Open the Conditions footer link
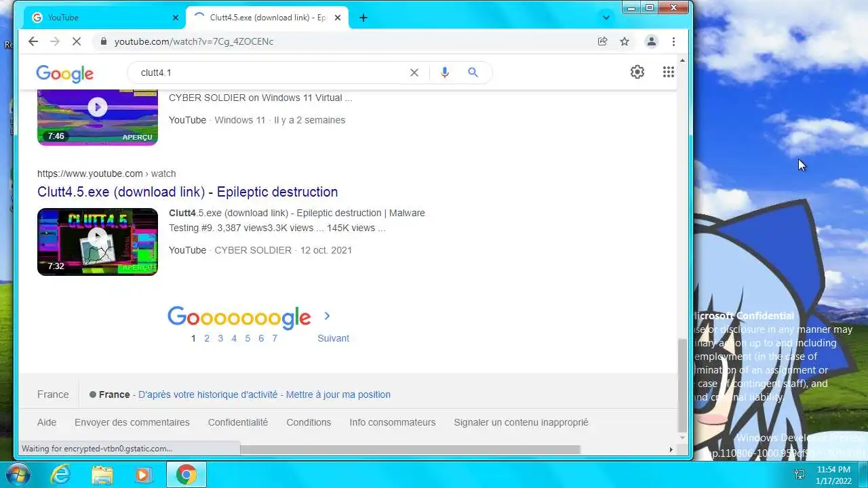Viewport: 868px width, 488px height. tap(309, 422)
